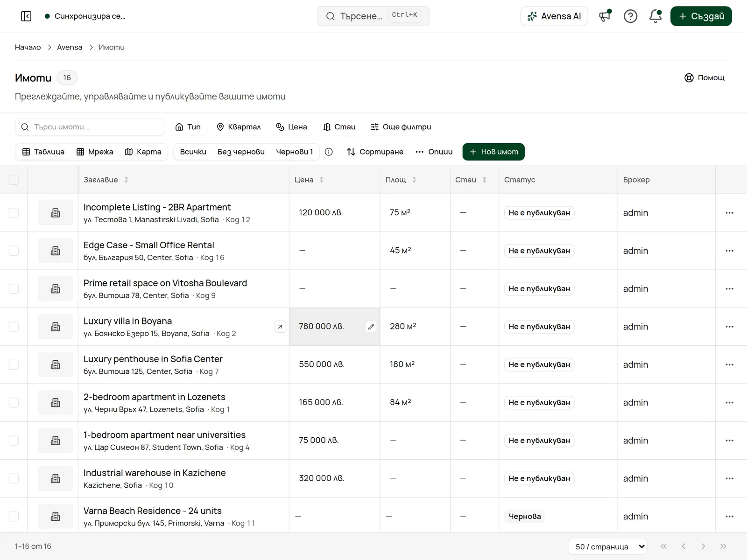The image size is (747, 560).
Task: Collapse the sidebar panel icon
Action: pos(26,16)
